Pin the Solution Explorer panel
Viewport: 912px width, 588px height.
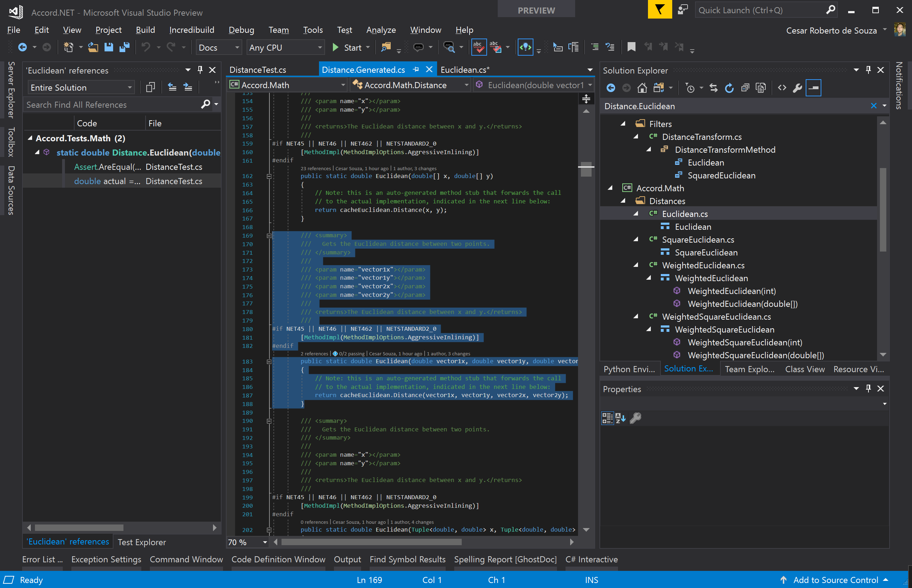tap(868, 70)
